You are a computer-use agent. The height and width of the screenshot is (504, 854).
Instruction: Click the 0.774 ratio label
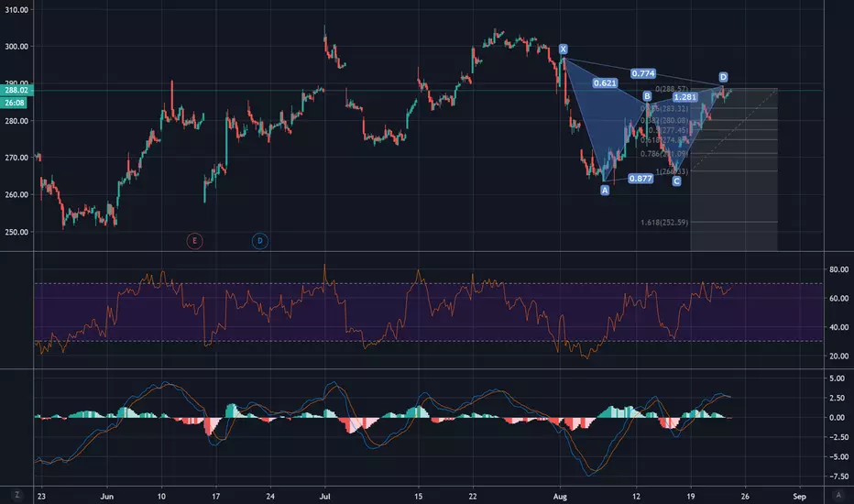[x=643, y=73]
